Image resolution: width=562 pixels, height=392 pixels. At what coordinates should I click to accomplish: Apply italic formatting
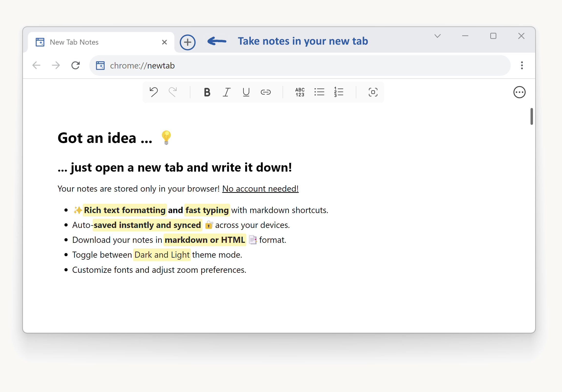click(226, 92)
